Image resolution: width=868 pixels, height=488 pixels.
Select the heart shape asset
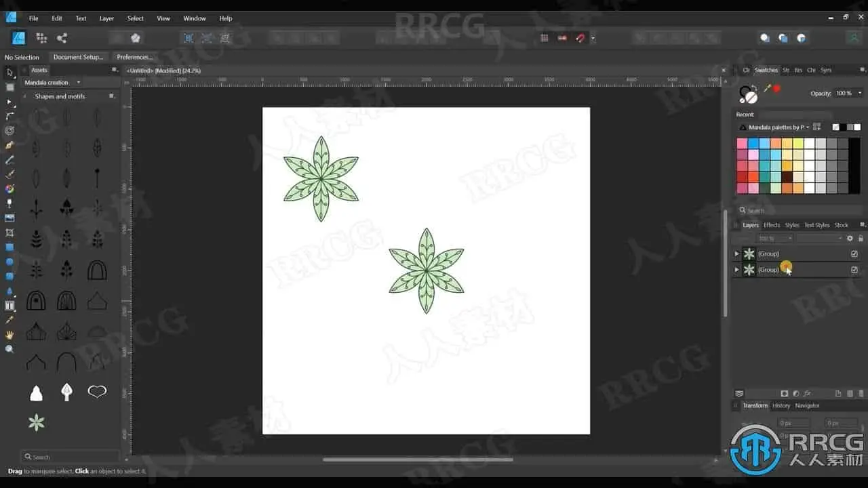[97, 392]
